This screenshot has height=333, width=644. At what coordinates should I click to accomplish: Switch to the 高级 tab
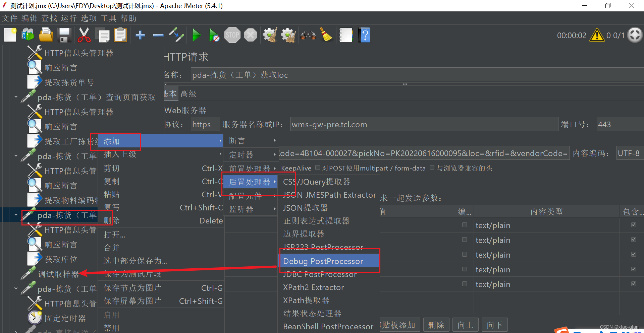[188, 93]
